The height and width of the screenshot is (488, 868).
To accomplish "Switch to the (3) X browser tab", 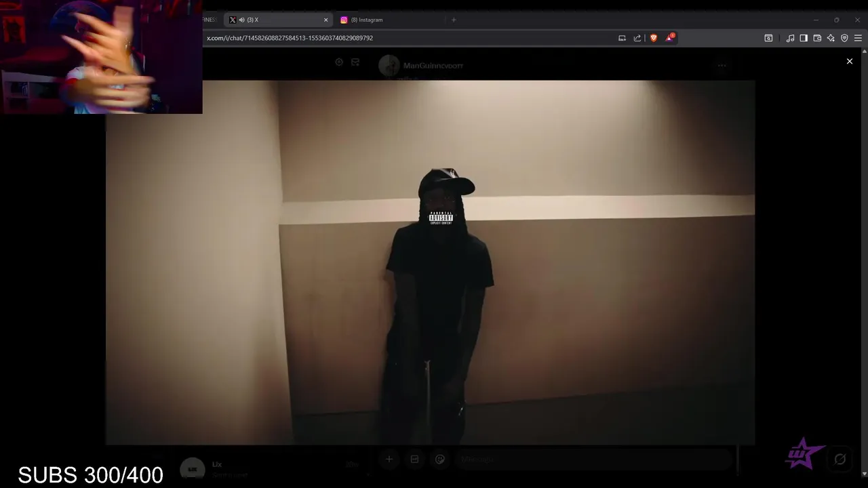I will click(278, 20).
